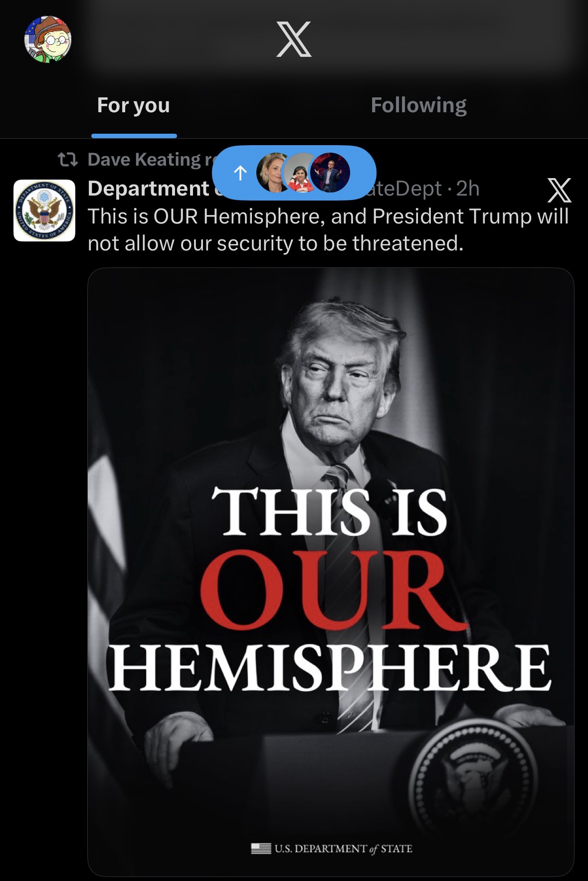Click the repost arrows icon beside Dave Keating
The width and height of the screenshot is (588, 881).
point(67,160)
